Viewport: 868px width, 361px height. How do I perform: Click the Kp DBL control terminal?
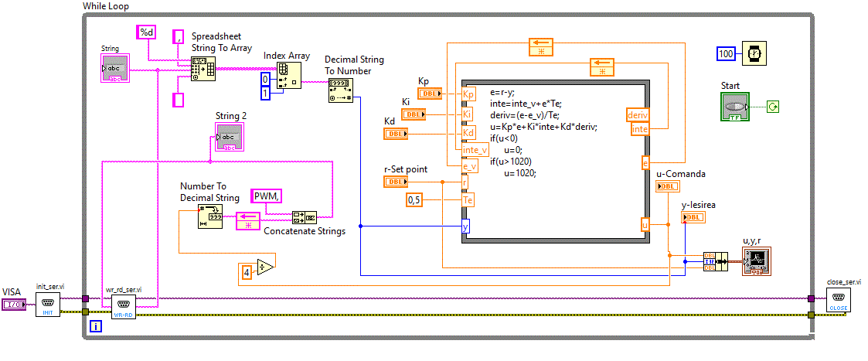click(x=430, y=94)
